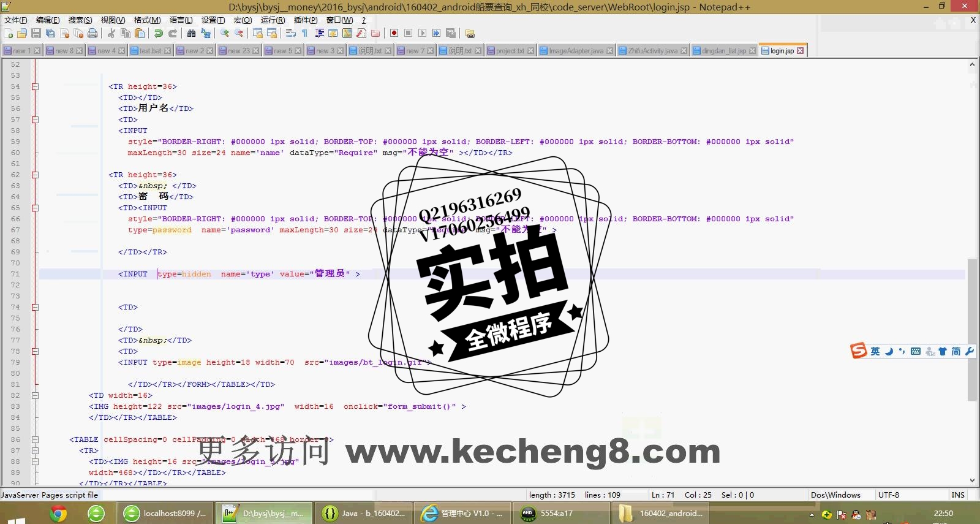The height and width of the screenshot is (524, 980).
Task: Print the document using the printer icon
Action: click(92, 33)
